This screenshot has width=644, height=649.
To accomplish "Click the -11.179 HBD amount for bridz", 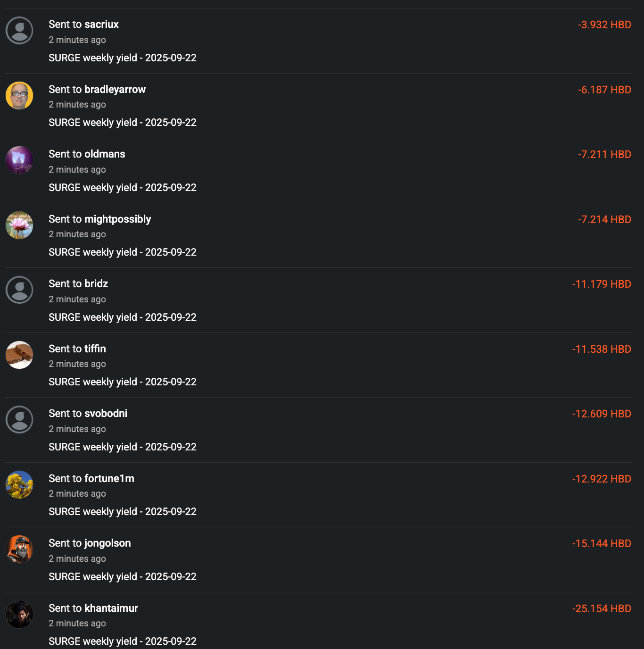I will click(602, 284).
